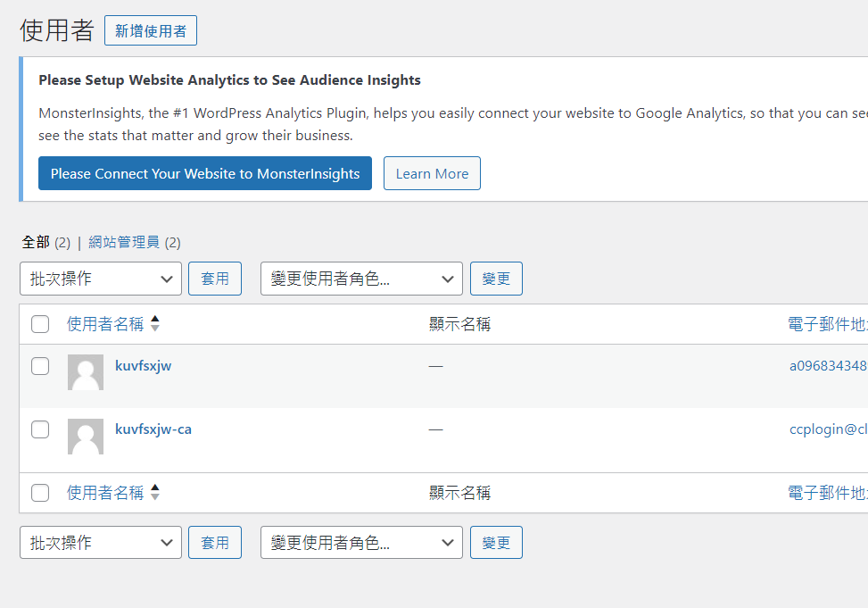Viewport: 868px width, 608px height.
Task: Show 全部 users filter
Action: (x=36, y=242)
